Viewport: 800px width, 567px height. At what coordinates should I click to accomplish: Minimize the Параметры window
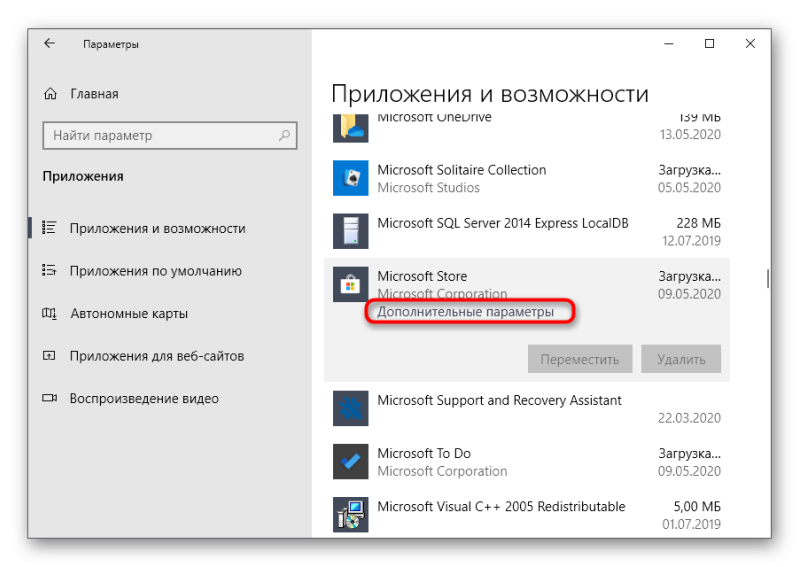coord(669,44)
